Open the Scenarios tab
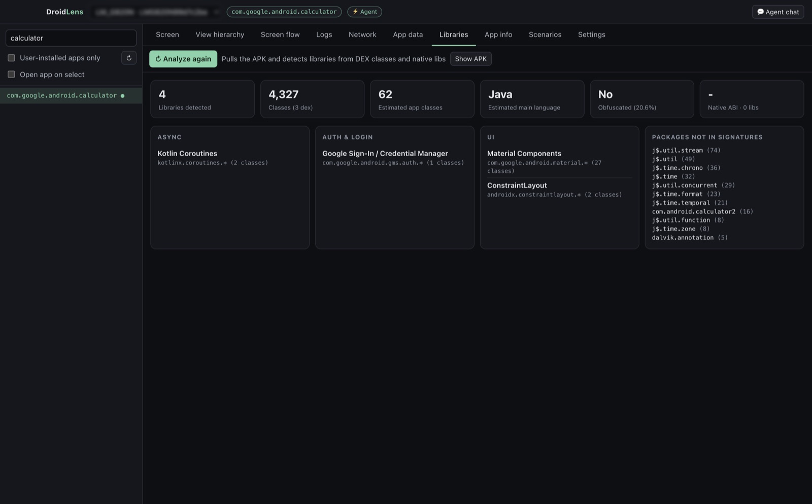 [x=545, y=34]
